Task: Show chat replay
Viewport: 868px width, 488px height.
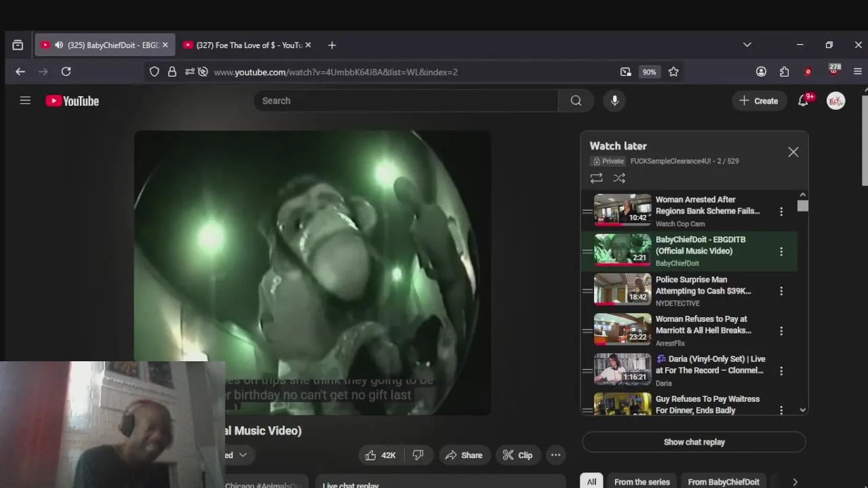Action: pyautogui.click(x=694, y=442)
